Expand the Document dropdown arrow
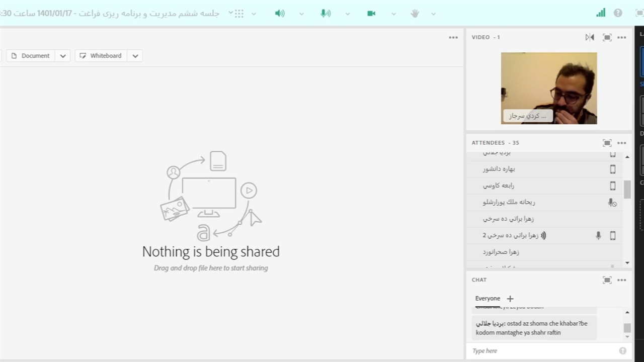Screen dimensions: 644x362 [x=63, y=56]
